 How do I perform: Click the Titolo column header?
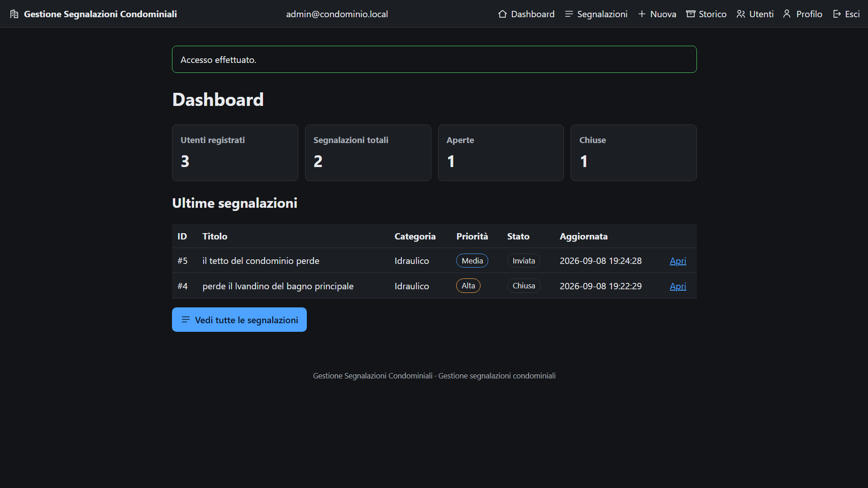point(215,236)
